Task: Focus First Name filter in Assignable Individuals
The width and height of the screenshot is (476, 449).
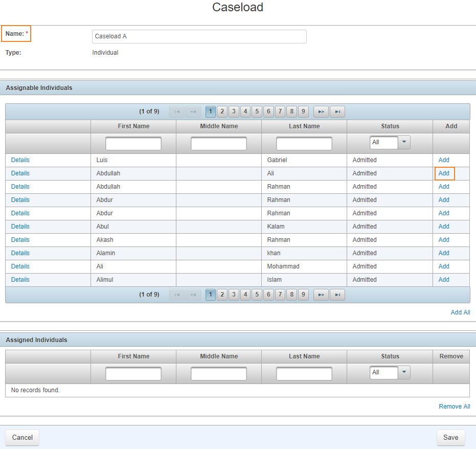Action: (133, 144)
